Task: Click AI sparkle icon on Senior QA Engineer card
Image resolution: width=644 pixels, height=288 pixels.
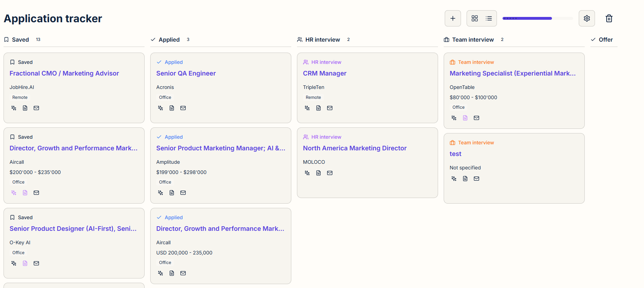Action: click(160, 108)
